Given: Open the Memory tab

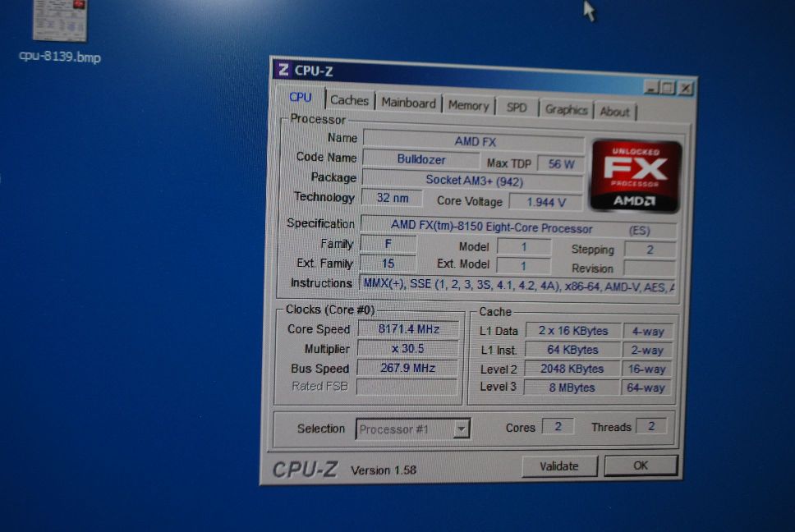Looking at the screenshot, I should (x=468, y=105).
